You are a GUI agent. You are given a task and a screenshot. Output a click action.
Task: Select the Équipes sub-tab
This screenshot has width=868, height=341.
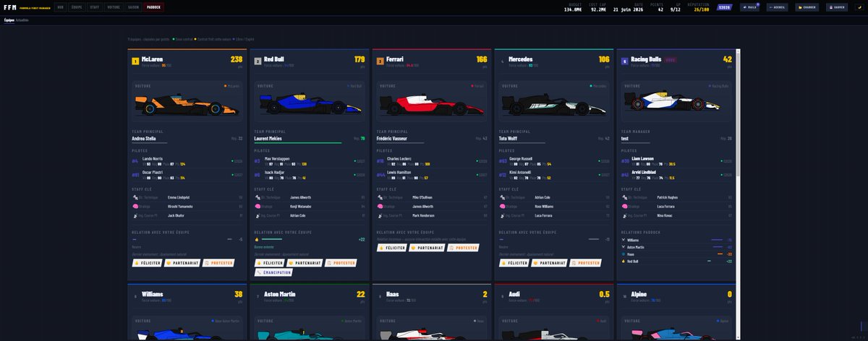pyautogui.click(x=9, y=20)
